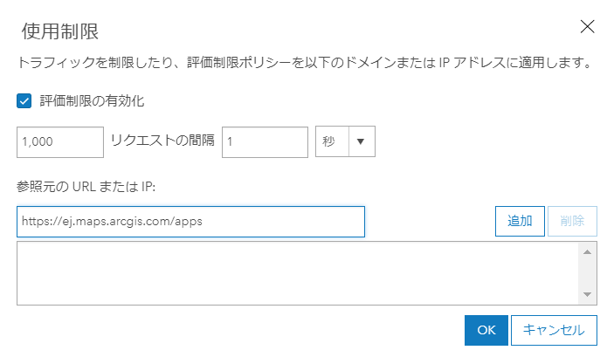The width and height of the screenshot is (607, 364).
Task: Cancel with the キャンセル button
Action: pos(554,330)
